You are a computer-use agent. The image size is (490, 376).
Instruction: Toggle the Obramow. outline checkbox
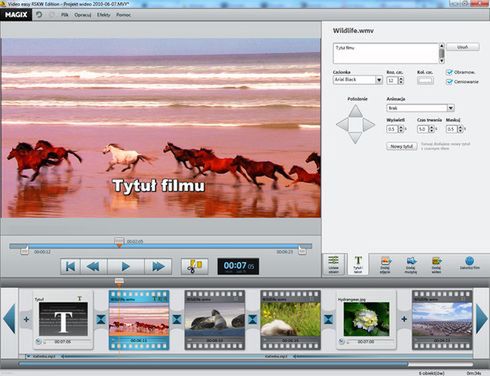tap(449, 72)
